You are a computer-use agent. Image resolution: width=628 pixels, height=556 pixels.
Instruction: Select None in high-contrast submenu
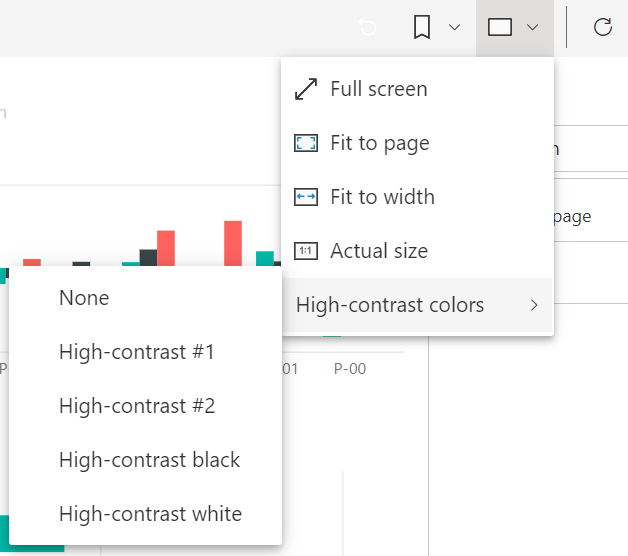pyautogui.click(x=145, y=298)
